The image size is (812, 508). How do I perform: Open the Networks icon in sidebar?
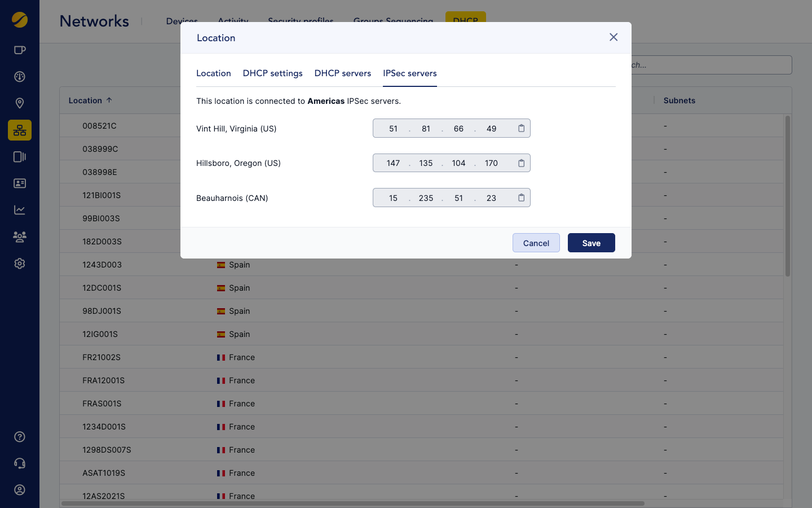point(20,130)
